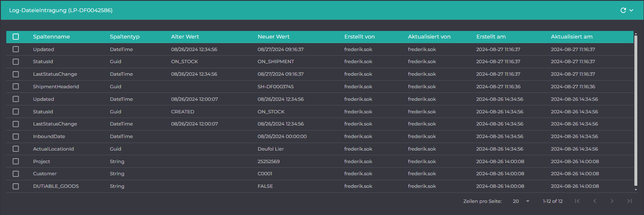Viewport: 644px width, 215px height.
Task: Click the SH-DF0003745 new value cell
Action: 276,87
